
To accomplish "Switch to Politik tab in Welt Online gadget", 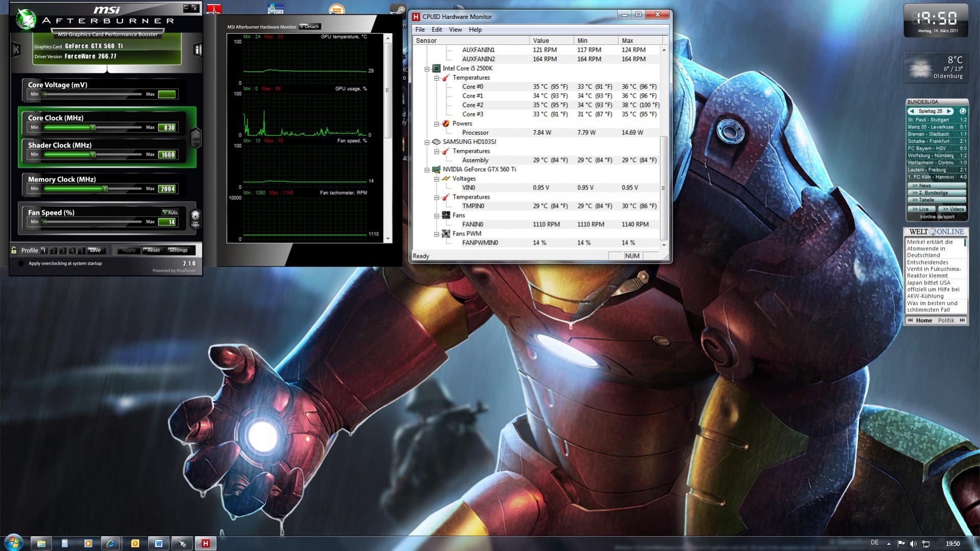I will tap(946, 321).
